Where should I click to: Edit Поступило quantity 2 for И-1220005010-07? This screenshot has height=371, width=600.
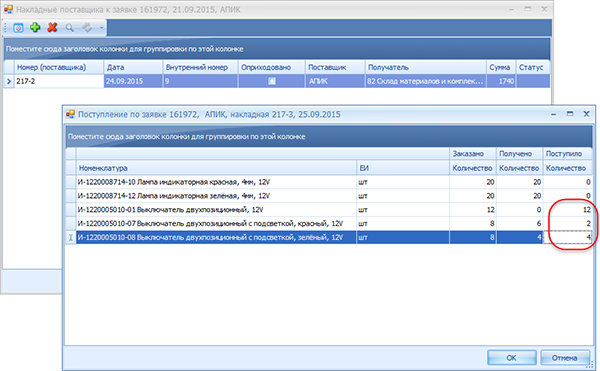pyautogui.click(x=567, y=223)
